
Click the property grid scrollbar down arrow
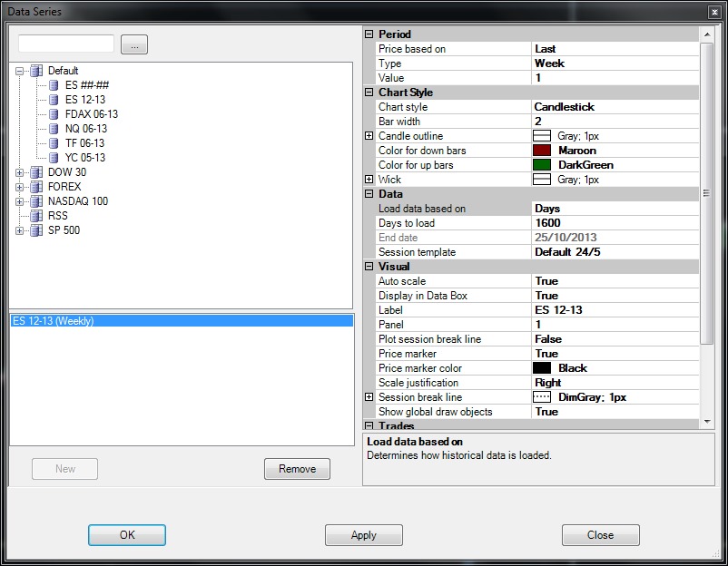pyautogui.click(x=706, y=421)
